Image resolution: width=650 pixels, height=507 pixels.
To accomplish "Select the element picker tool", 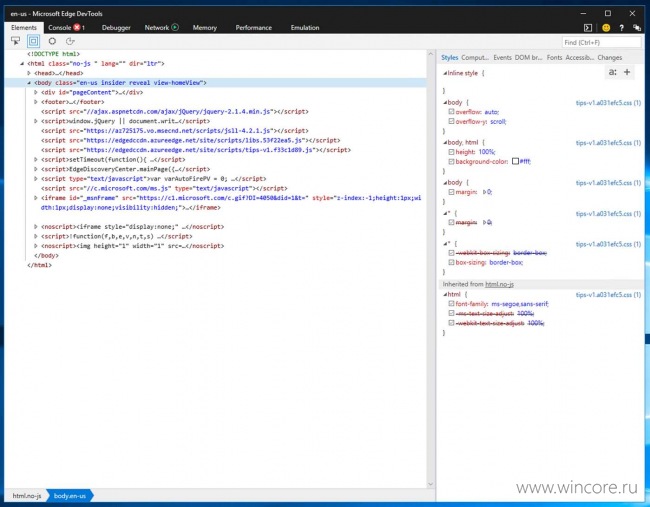I will 15,41.
